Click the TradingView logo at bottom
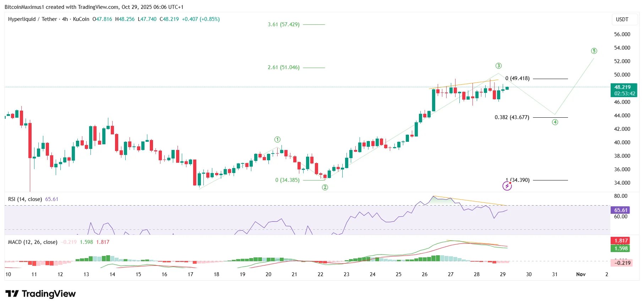The width and height of the screenshot is (644, 307). [40, 294]
